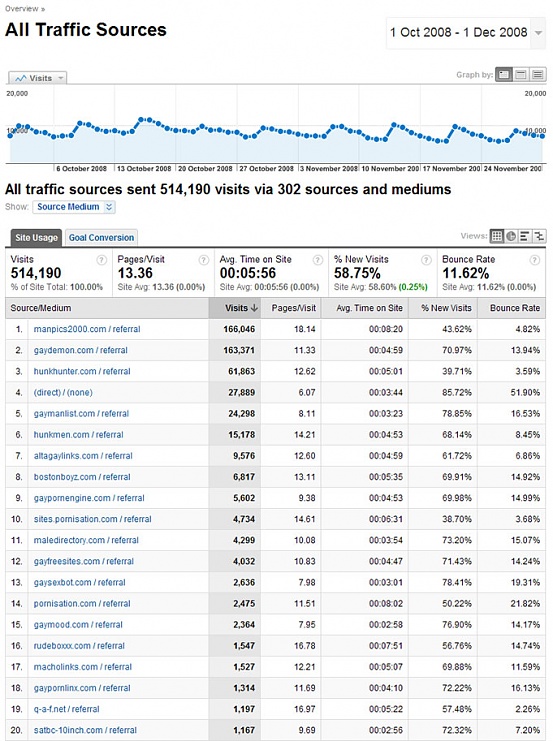Click the 18.14 pages/visit cell

[304, 329]
